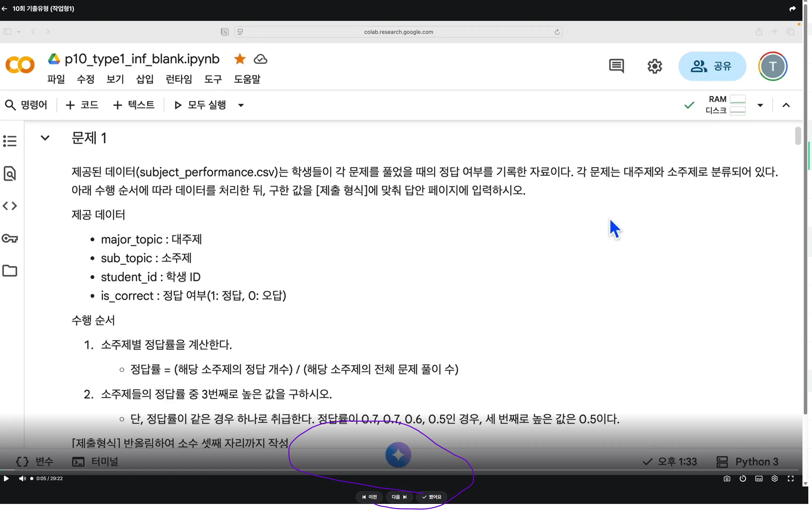
Task: Open a new browser tab plus
Action: point(775,31)
